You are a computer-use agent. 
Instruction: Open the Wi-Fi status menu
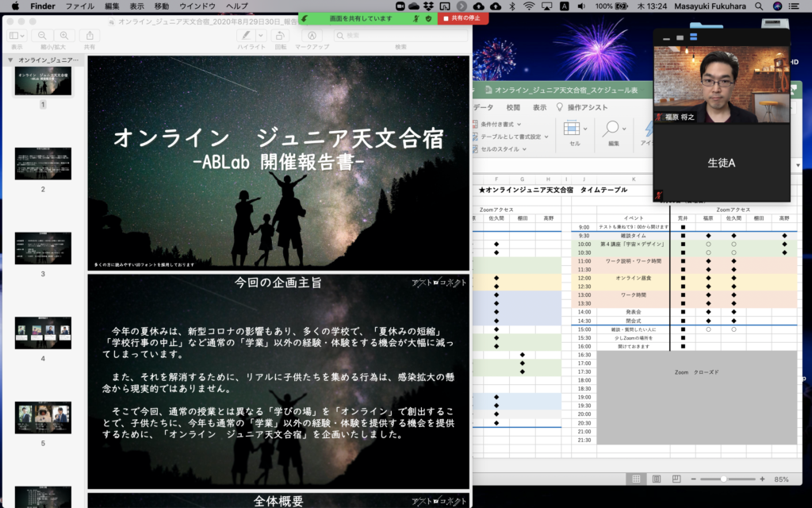(x=529, y=6)
